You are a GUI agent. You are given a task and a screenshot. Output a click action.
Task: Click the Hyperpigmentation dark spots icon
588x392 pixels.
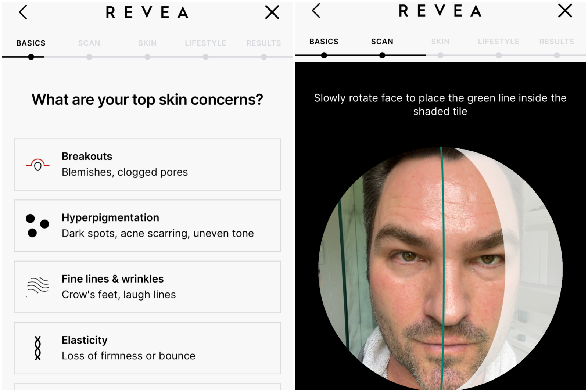point(37,226)
